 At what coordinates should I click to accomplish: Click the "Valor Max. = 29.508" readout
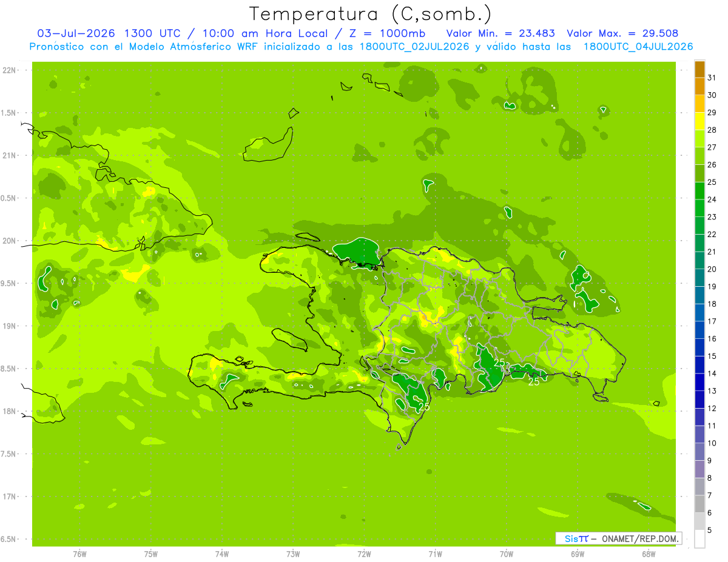point(622,33)
